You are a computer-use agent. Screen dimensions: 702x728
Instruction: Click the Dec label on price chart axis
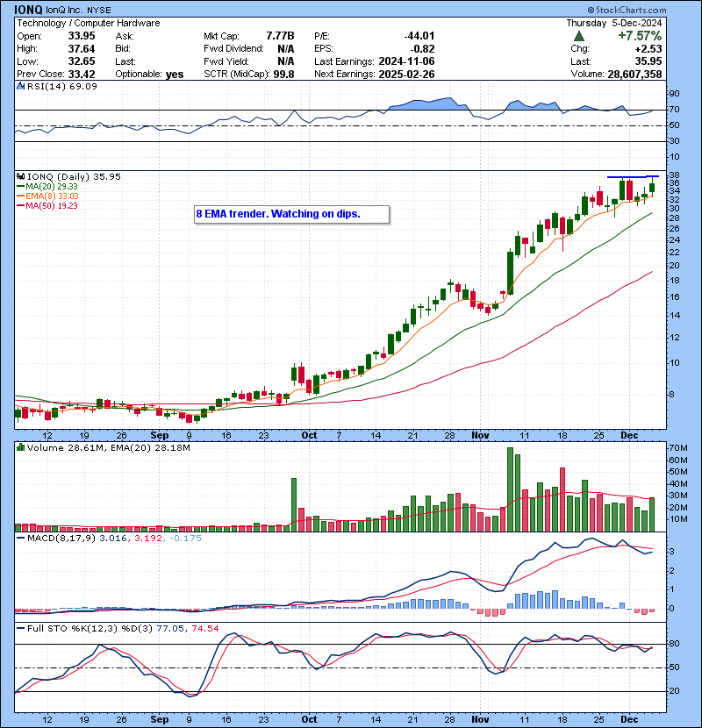(x=629, y=436)
